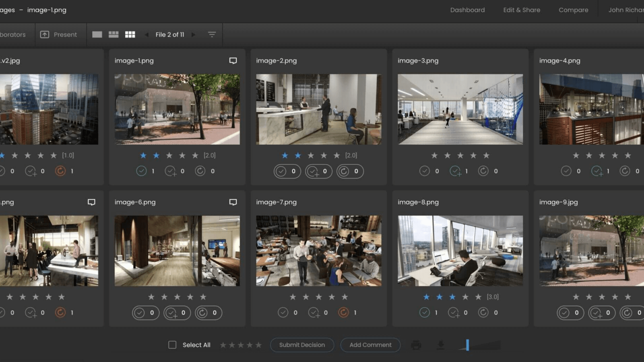Open comments icon on image-6.png card
The image size is (644, 362).
point(233,202)
